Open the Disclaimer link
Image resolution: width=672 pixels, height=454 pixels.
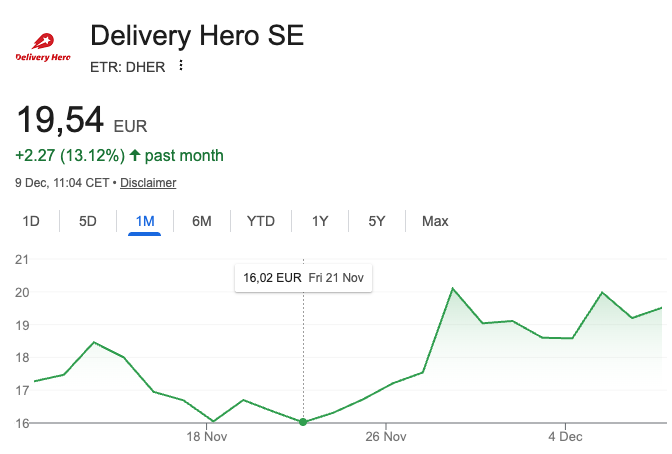[148, 183]
